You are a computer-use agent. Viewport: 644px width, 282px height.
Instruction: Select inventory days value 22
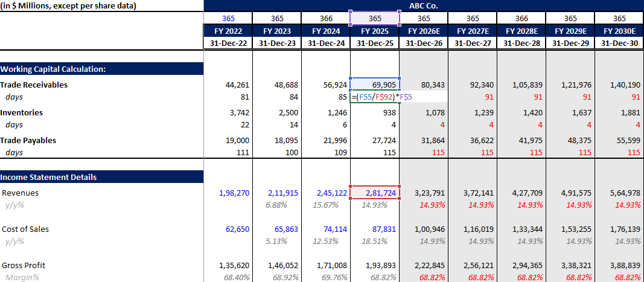[x=244, y=124]
